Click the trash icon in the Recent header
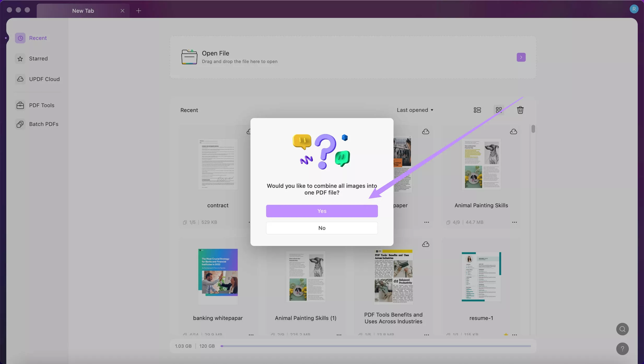 [x=520, y=110]
